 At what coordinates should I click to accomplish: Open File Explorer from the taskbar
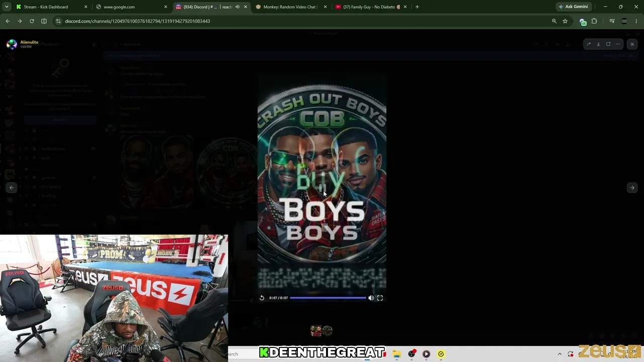point(397,354)
